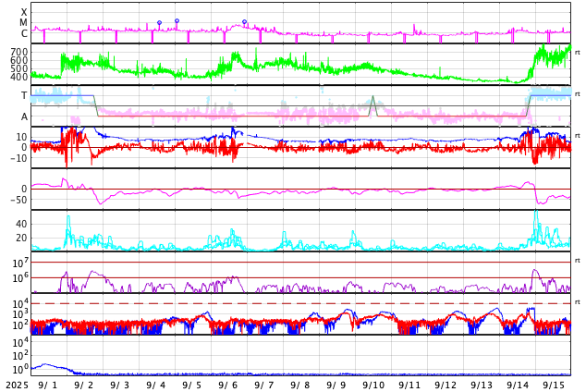Click the 40 tick on the cyan plot axis

(x=21, y=224)
